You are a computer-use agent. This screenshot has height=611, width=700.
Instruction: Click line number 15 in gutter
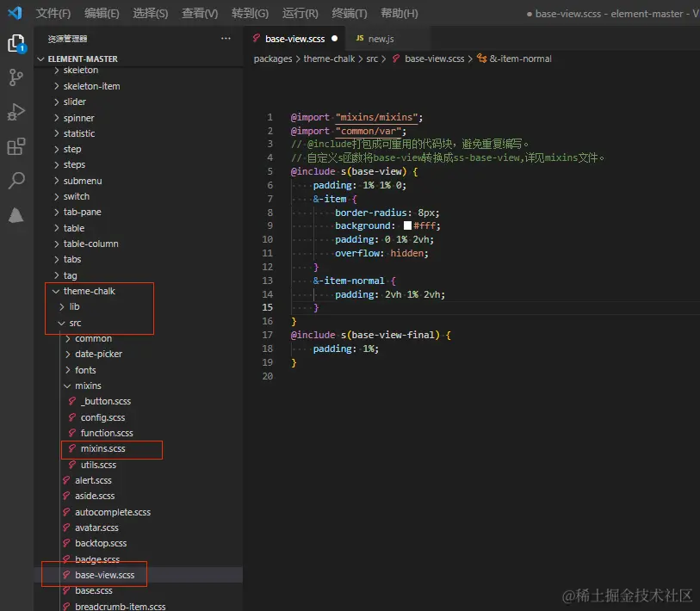pos(268,307)
